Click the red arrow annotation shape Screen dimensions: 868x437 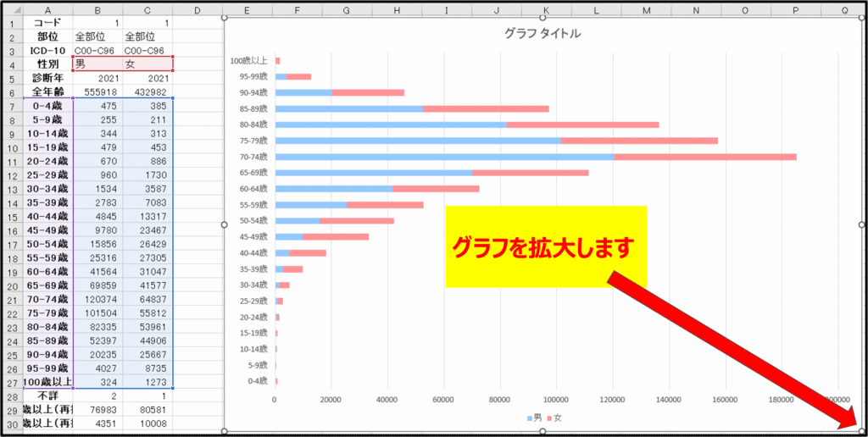pos(729,347)
